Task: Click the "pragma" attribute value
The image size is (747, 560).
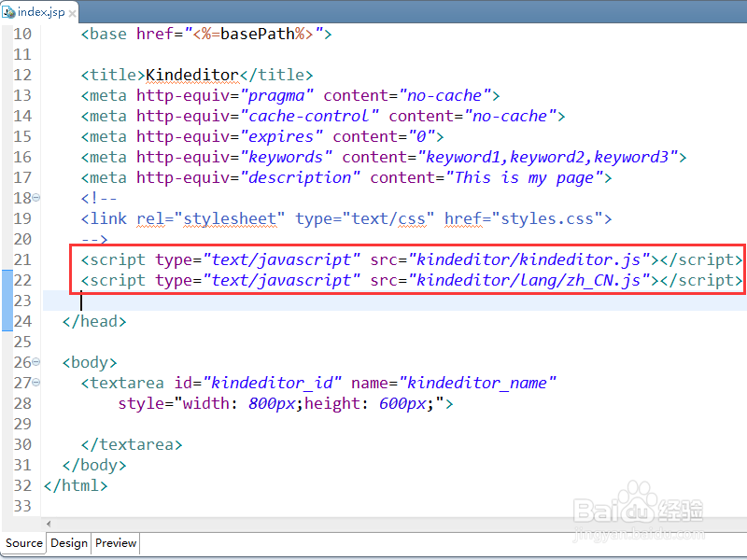Action: click(277, 96)
